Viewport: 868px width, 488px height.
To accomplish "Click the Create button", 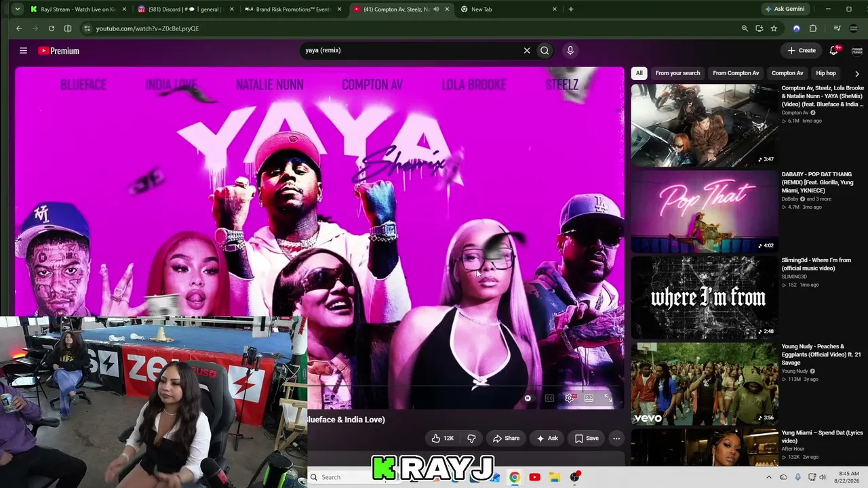I will coord(802,50).
